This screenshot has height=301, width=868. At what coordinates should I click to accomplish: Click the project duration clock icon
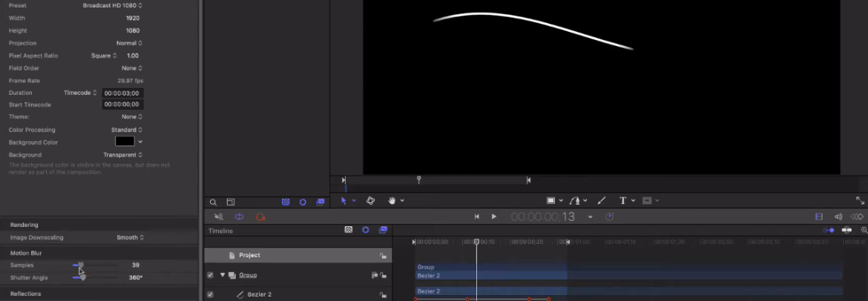tap(610, 217)
